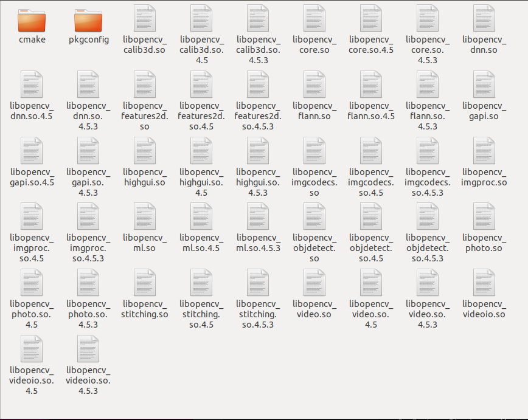Viewport: 528px width, 420px height.
Task: Select libopencv_imgcodecs.so file icon
Action: coord(314,151)
